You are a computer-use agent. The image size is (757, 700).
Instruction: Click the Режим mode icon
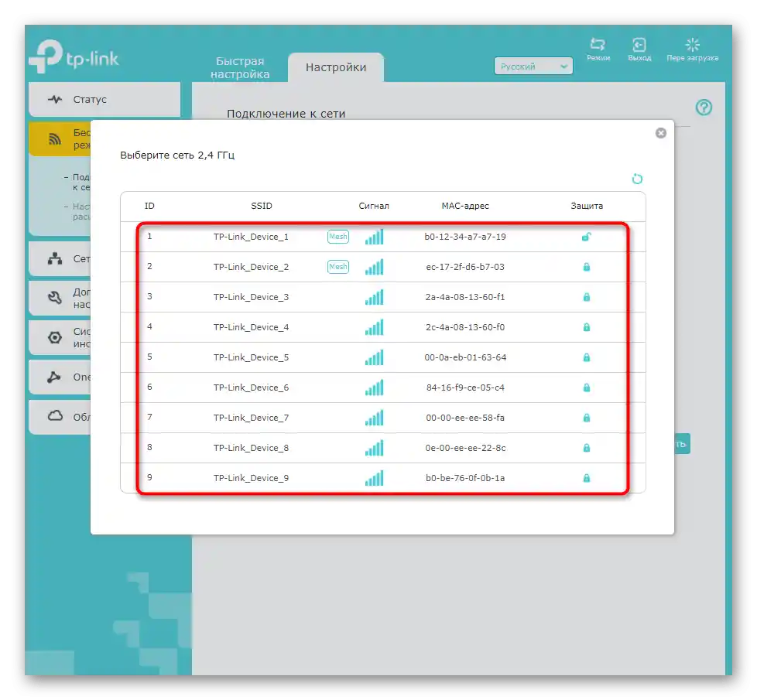tap(598, 45)
